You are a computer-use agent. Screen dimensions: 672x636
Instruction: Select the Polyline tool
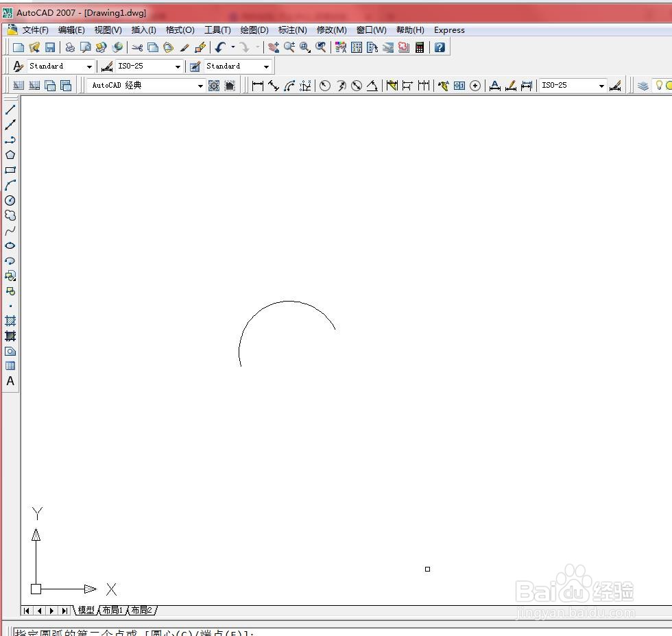coord(10,140)
